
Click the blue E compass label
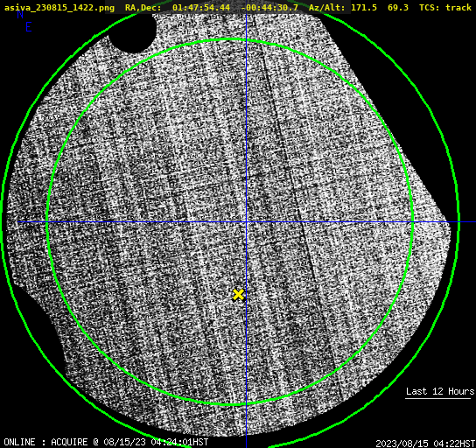[x=29, y=27]
